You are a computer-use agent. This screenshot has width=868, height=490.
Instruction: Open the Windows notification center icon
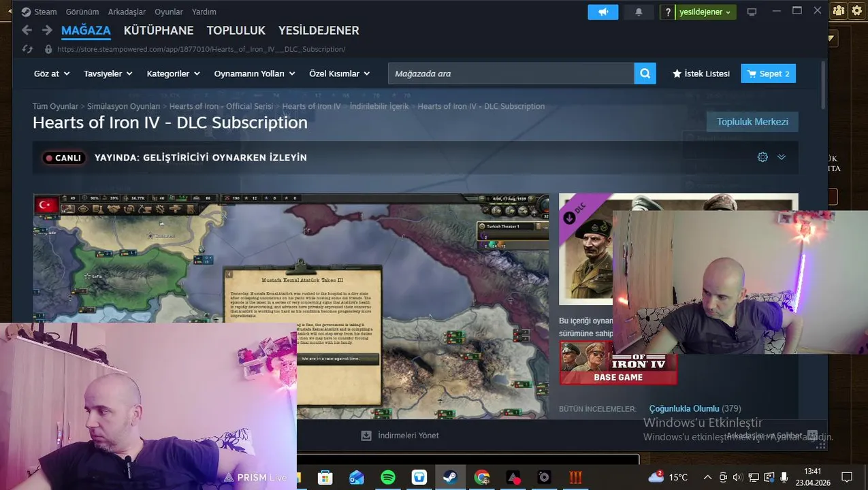[847, 477]
